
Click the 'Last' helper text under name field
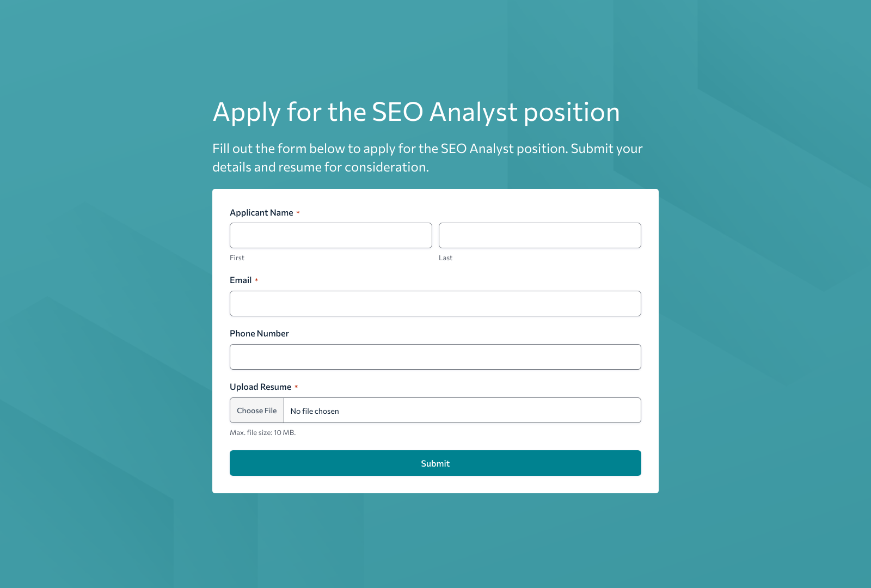tap(445, 258)
